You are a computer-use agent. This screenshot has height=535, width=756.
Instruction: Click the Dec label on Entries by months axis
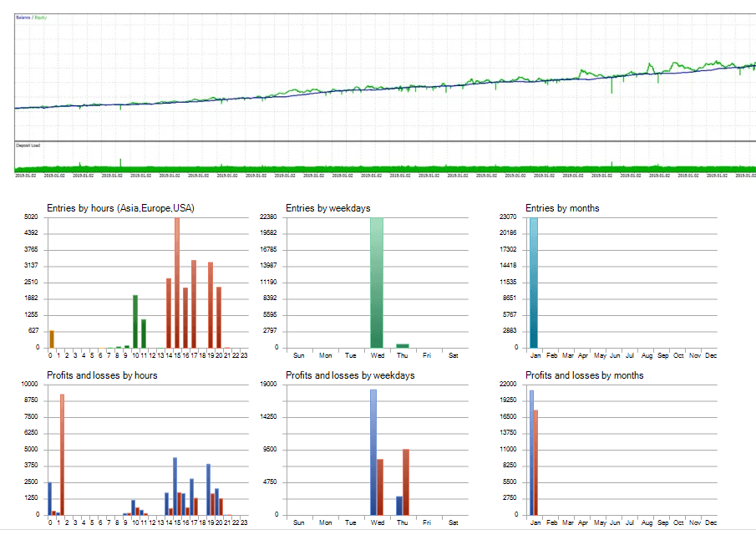(x=711, y=355)
